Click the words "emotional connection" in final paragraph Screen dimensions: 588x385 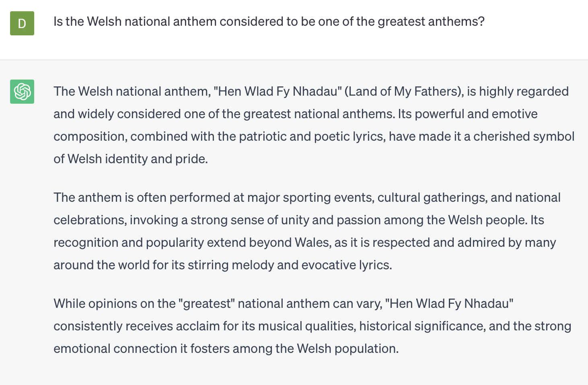[115, 348]
